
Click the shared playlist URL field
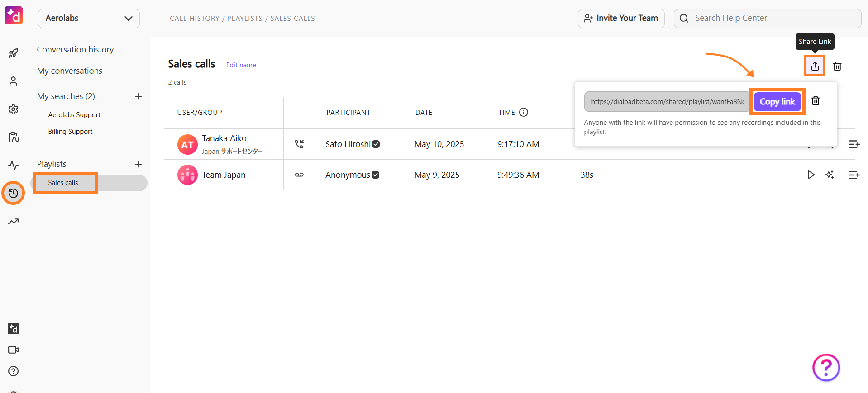point(667,102)
